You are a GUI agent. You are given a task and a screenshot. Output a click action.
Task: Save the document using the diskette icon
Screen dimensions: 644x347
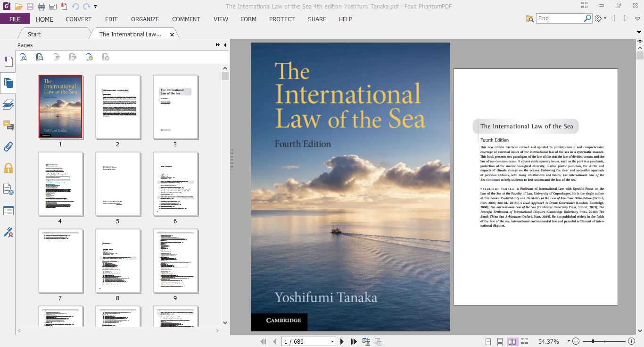tap(30, 7)
